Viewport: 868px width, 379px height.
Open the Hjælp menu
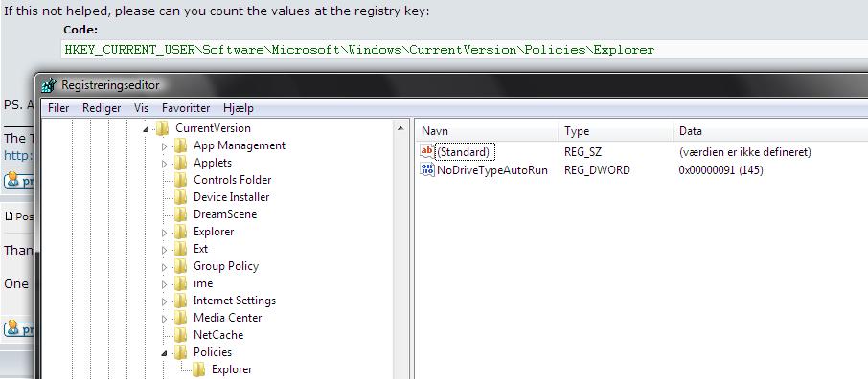click(239, 108)
